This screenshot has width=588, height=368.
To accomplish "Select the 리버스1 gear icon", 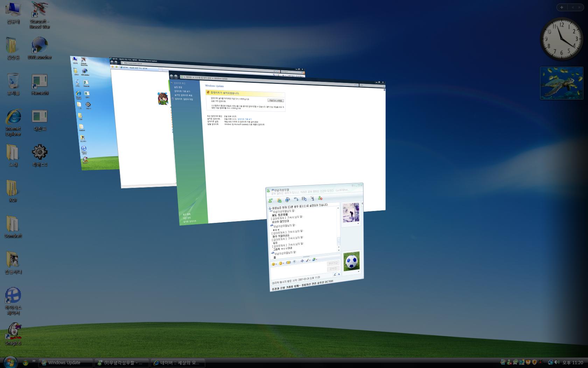I will tap(40, 155).
